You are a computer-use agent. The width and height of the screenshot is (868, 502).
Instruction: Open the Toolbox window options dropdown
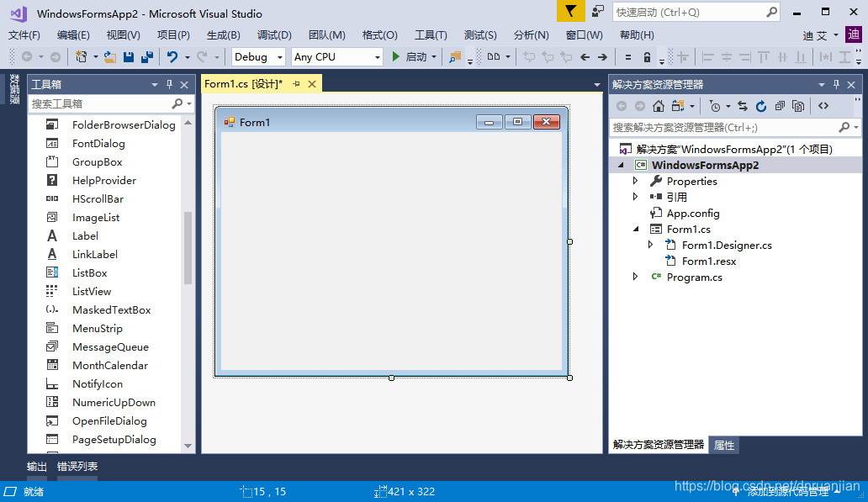(155, 84)
